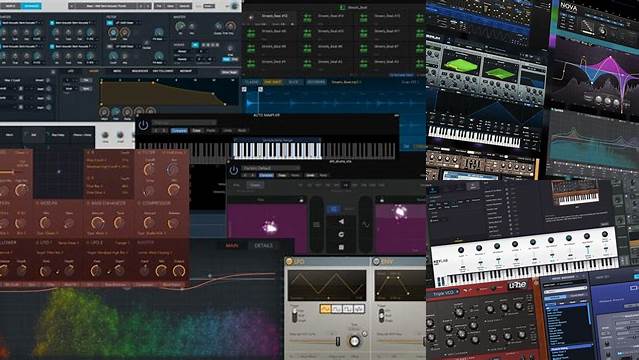Click the LFO horizontal slider handle

click(338, 342)
